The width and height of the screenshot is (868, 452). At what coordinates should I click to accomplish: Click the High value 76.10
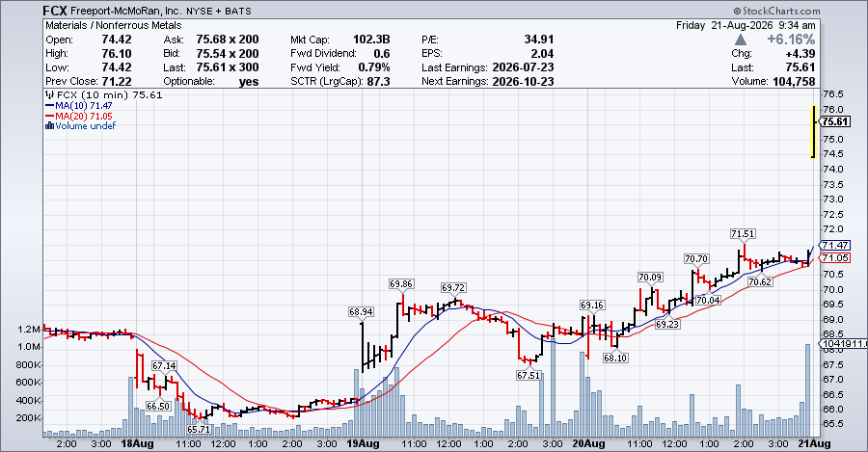point(117,54)
